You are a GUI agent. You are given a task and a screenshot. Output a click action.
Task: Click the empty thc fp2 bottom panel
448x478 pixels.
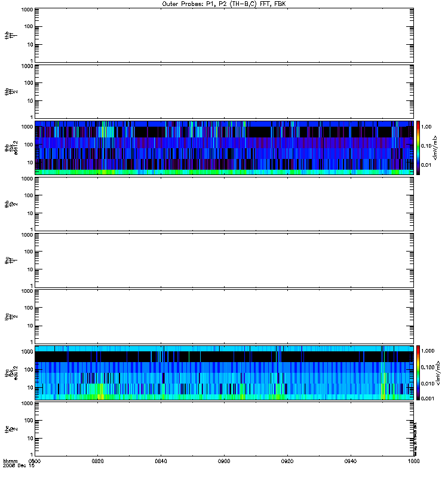click(x=225, y=429)
